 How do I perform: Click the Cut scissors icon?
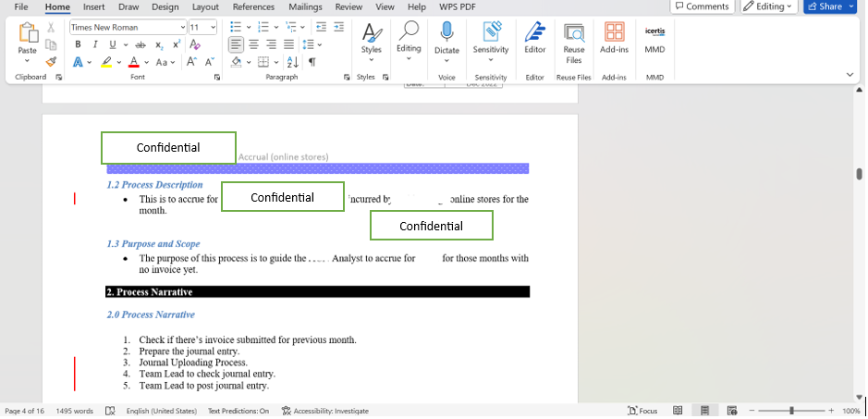coord(51,27)
